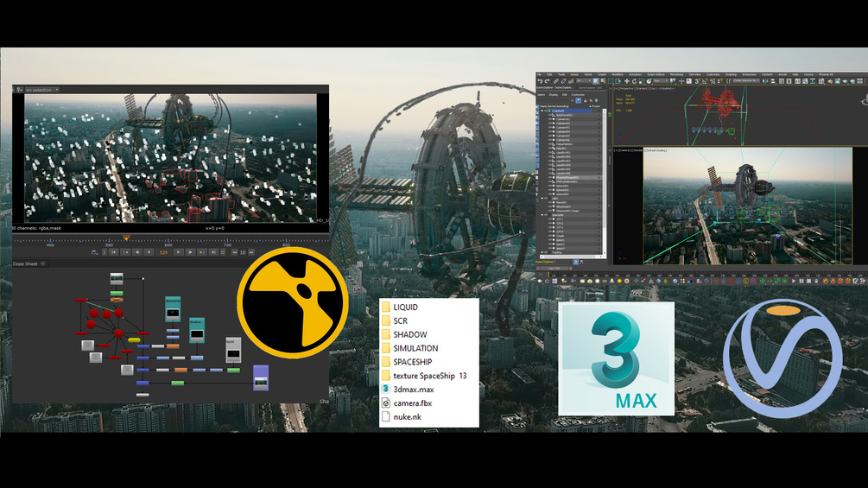Viewport: 868px width, 488px height.
Task: Select the SIMULATION folder
Action: click(x=415, y=348)
